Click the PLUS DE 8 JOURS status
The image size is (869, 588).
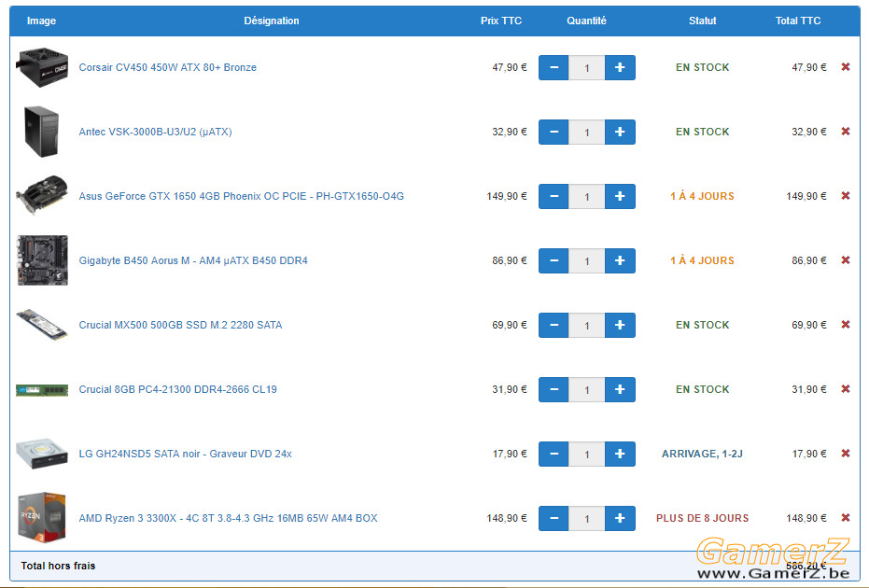pyautogui.click(x=702, y=518)
